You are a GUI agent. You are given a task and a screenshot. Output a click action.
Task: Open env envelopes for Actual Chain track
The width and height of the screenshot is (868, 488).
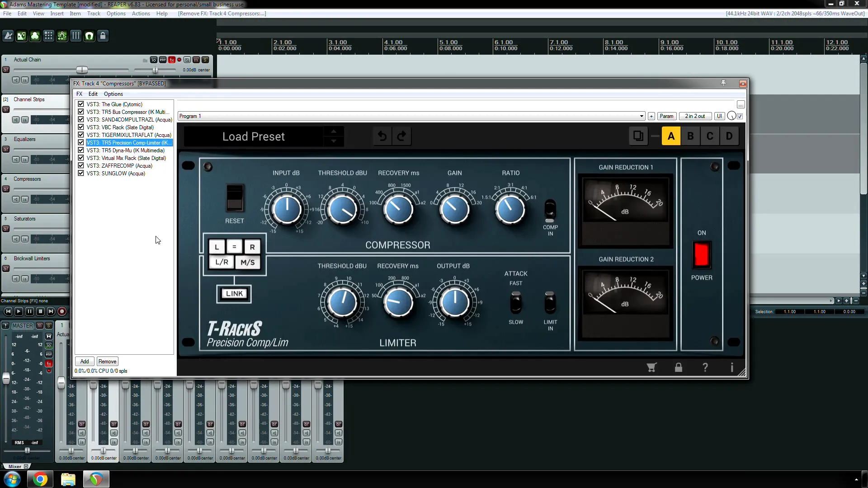pos(163,60)
